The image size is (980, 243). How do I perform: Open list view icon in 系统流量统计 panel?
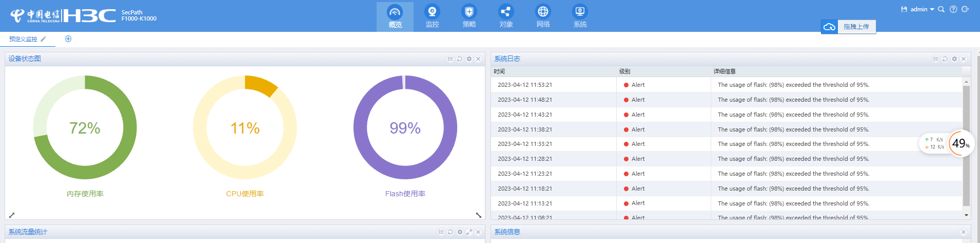click(x=441, y=232)
